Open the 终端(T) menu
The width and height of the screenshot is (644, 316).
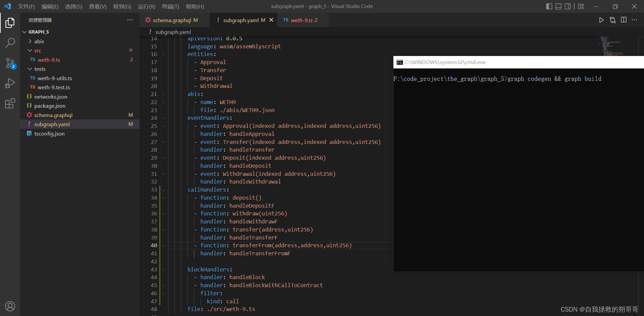(170, 6)
